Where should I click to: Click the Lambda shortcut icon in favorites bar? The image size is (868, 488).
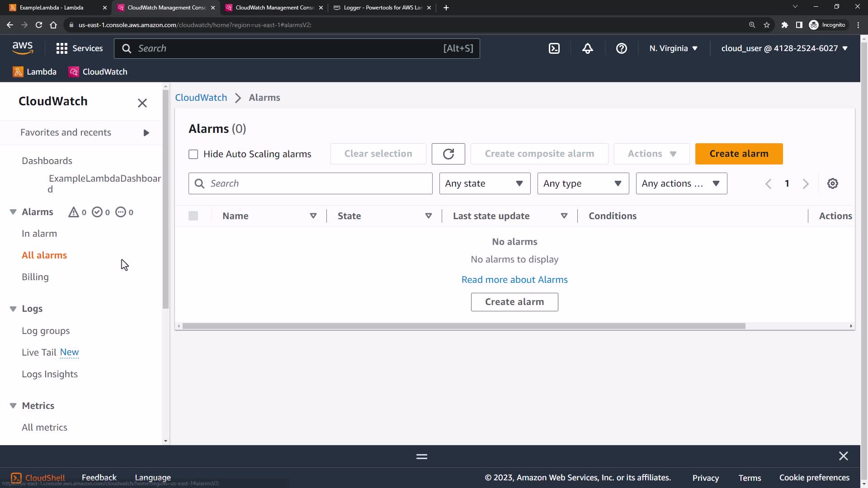(x=18, y=72)
